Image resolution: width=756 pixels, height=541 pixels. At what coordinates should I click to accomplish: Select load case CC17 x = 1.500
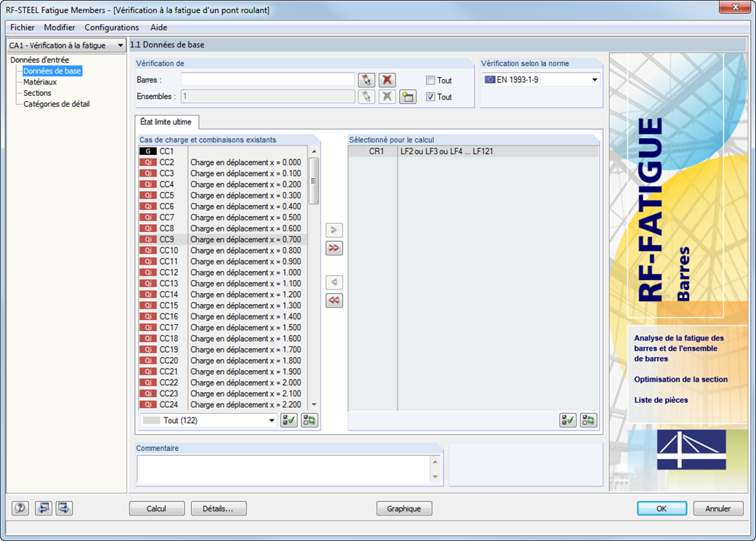coord(222,327)
